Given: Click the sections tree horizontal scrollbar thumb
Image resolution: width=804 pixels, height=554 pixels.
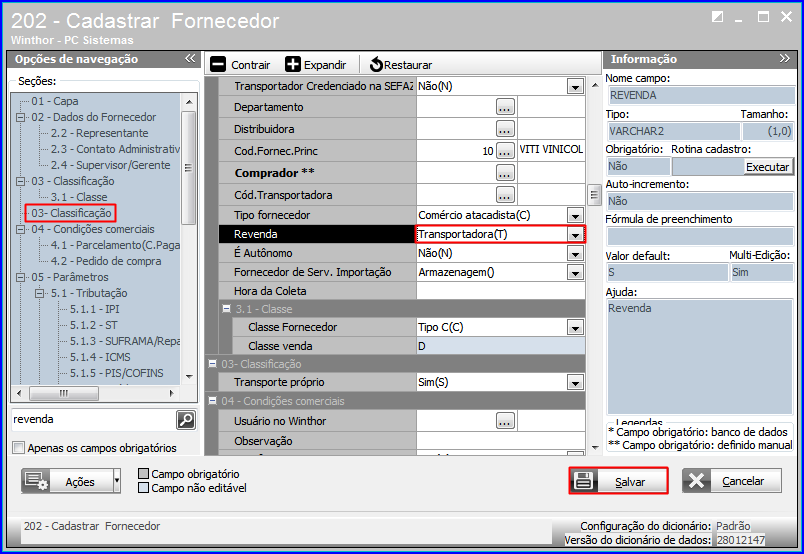Looking at the screenshot, I should (64, 393).
